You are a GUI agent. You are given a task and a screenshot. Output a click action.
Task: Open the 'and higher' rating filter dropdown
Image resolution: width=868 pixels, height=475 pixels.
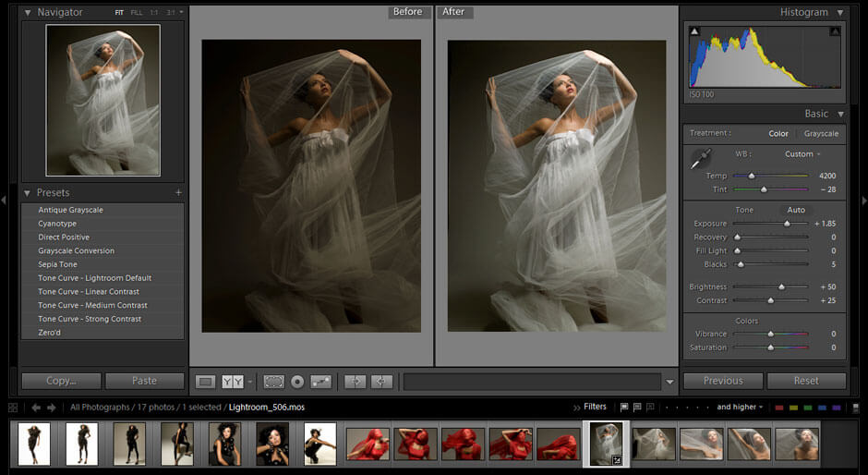(740, 407)
